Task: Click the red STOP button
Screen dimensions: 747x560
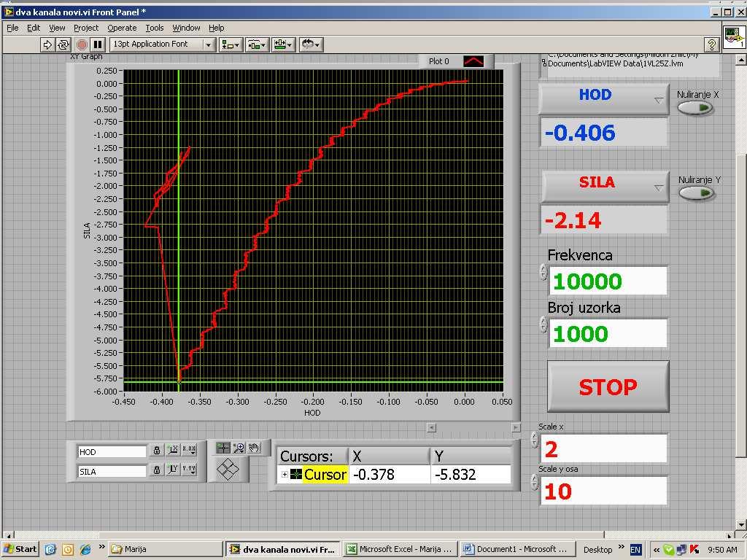Action: [x=608, y=386]
